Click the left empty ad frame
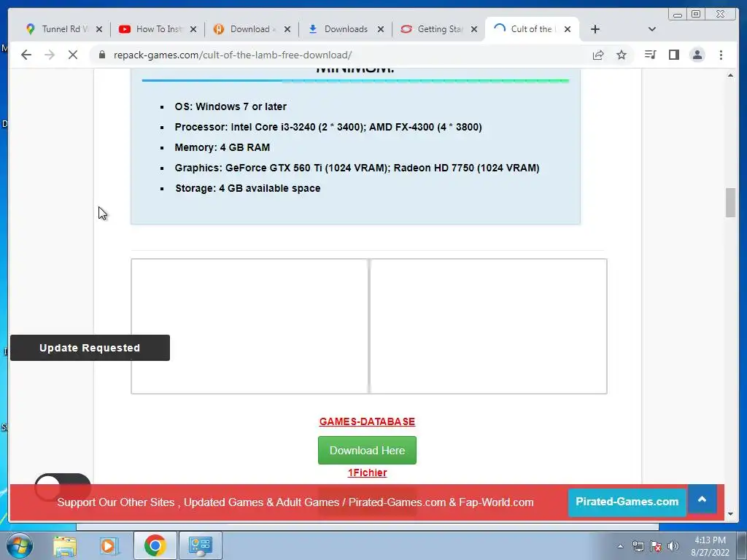Screen dimensions: 747x560 pos(249,326)
